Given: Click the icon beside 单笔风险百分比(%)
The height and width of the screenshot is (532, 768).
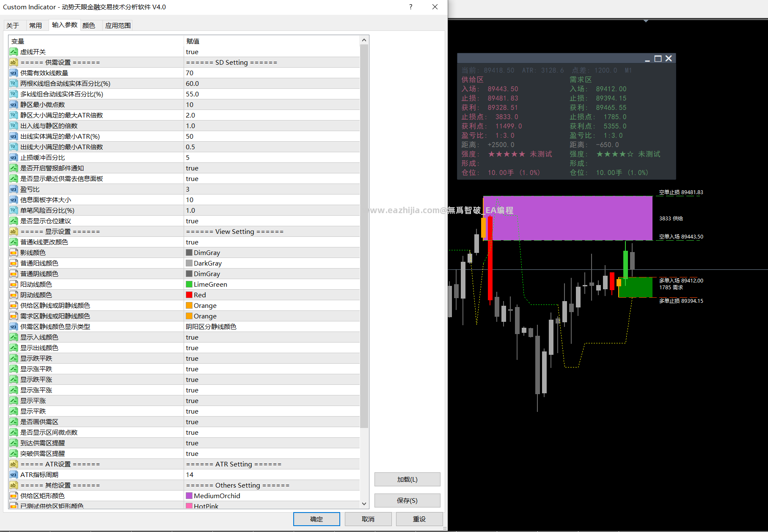Looking at the screenshot, I should (14, 210).
